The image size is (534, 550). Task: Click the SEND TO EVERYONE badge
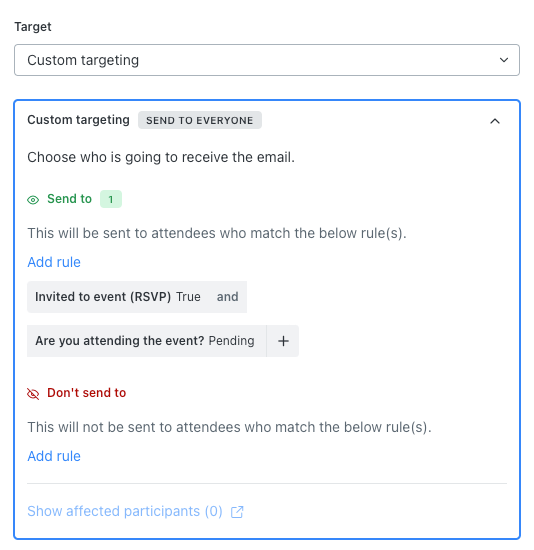(200, 120)
